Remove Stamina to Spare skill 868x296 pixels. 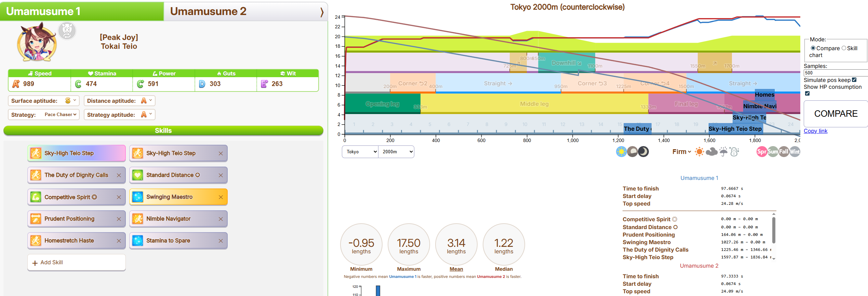point(221,241)
